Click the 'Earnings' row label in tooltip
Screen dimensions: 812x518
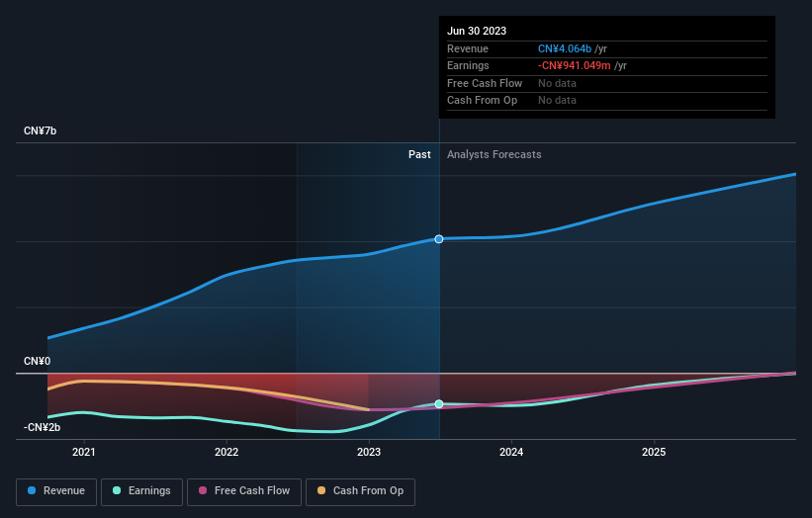(x=468, y=65)
